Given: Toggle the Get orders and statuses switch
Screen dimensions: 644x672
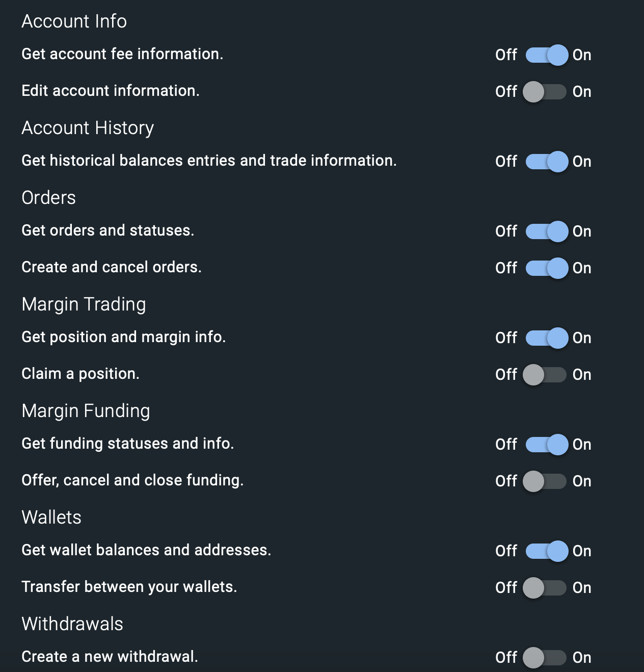Looking at the screenshot, I should (546, 231).
